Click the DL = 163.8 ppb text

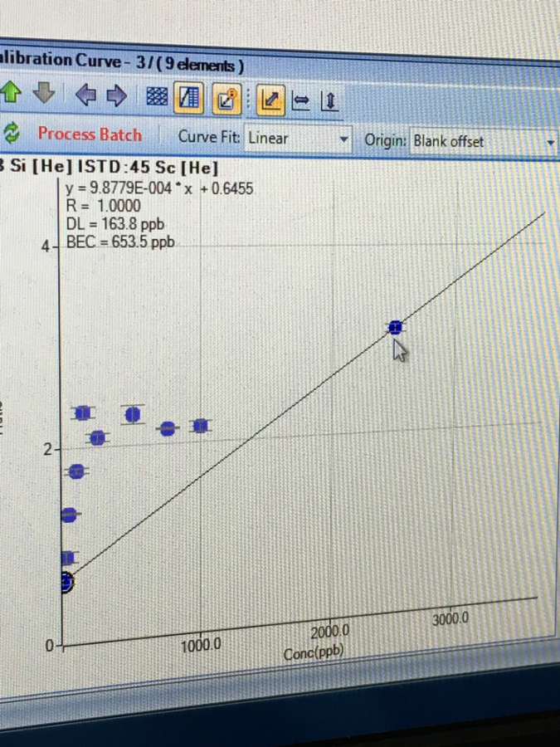[x=114, y=224]
